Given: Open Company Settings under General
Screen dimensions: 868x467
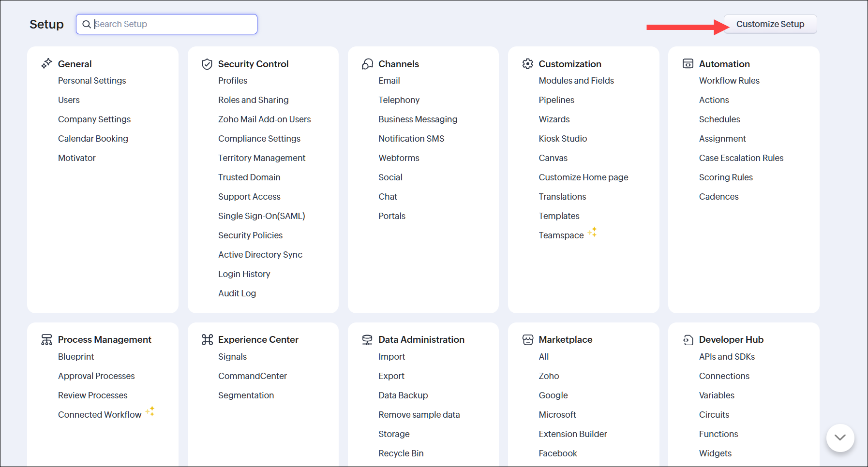Looking at the screenshot, I should [94, 119].
